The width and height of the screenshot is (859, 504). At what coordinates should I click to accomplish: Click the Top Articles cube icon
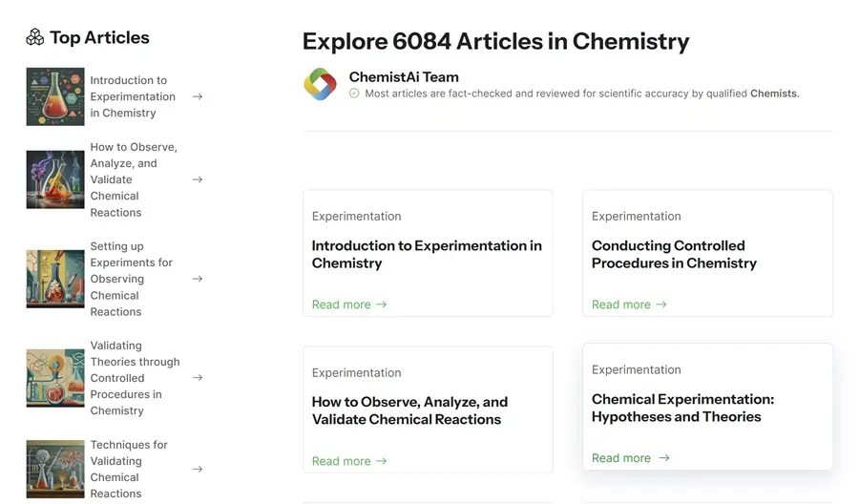click(35, 37)
